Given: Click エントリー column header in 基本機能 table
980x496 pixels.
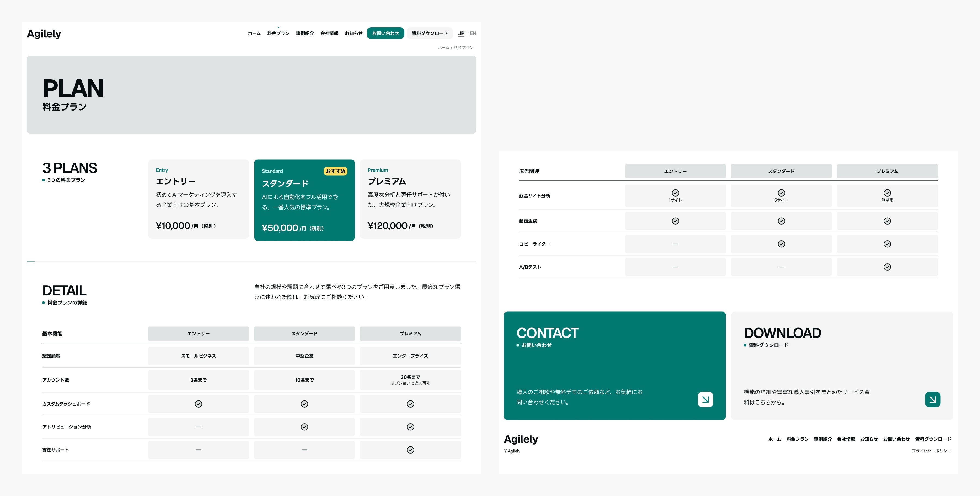Looking at the screenshot, I should (198, 333).
